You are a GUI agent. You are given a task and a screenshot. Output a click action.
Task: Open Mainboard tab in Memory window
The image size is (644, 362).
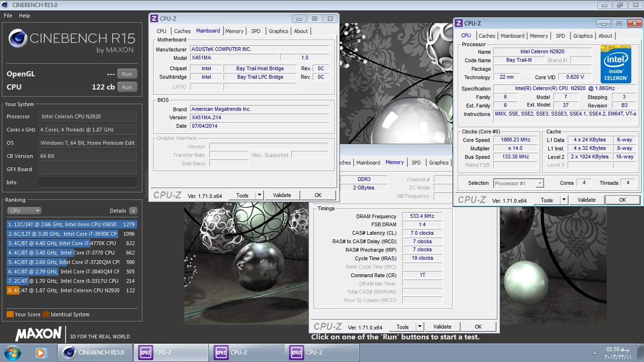click(x=368, y=163)
